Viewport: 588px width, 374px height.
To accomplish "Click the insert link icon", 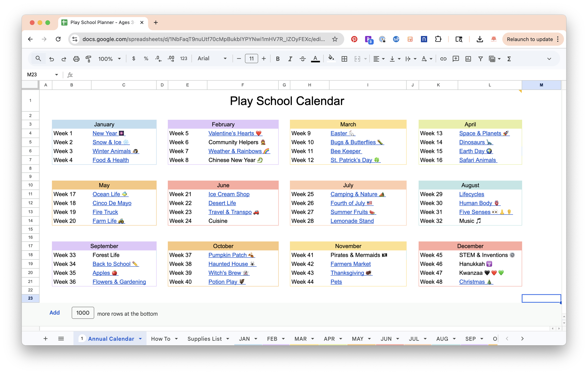I will click(x=443, y=59).
